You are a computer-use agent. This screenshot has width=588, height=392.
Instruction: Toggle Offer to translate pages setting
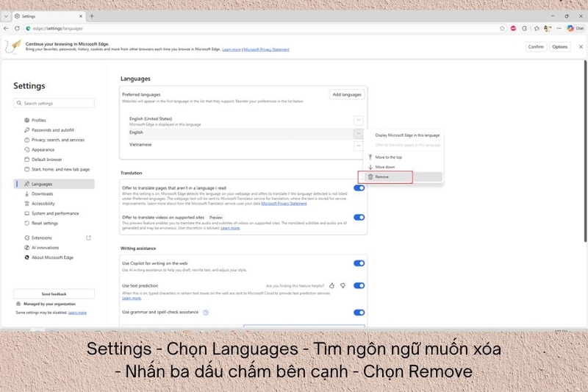click(x=359, y=188)
